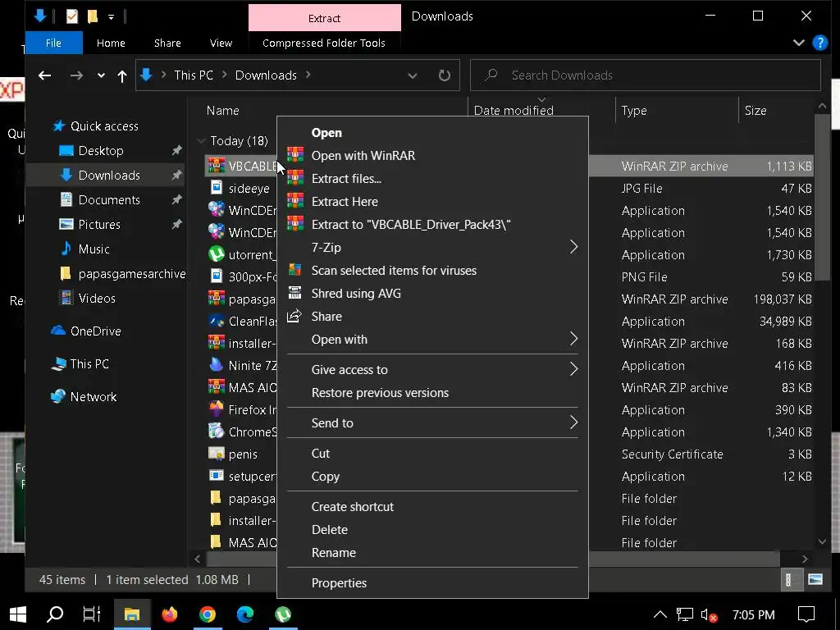The width and height of the screenshot is (840, 630).
Task: Click the horizontal scrollbar right arrow
Action: point(805,559)
